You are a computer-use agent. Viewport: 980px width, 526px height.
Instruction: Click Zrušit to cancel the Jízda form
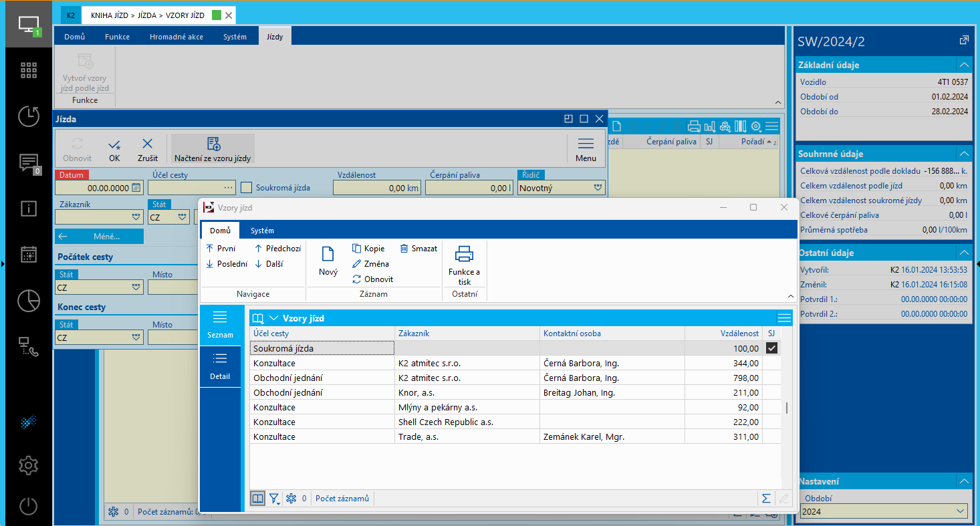pos(148,149)
